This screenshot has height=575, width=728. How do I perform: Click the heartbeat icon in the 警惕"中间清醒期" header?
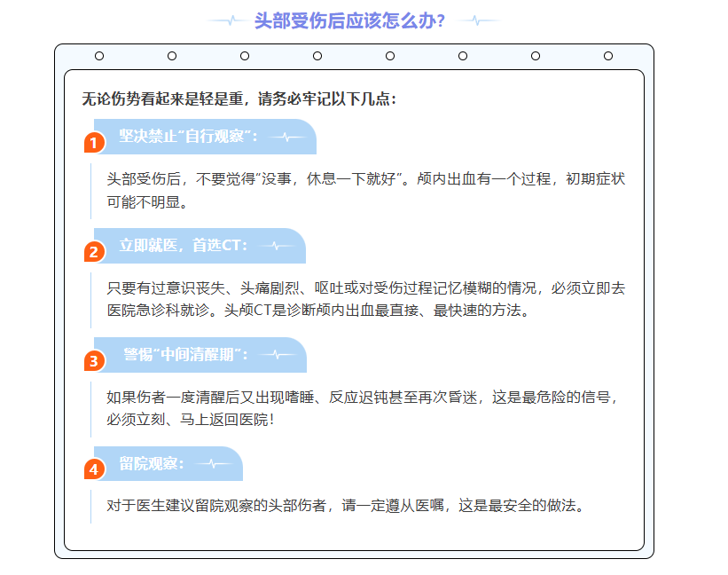[x=278, y=355]
